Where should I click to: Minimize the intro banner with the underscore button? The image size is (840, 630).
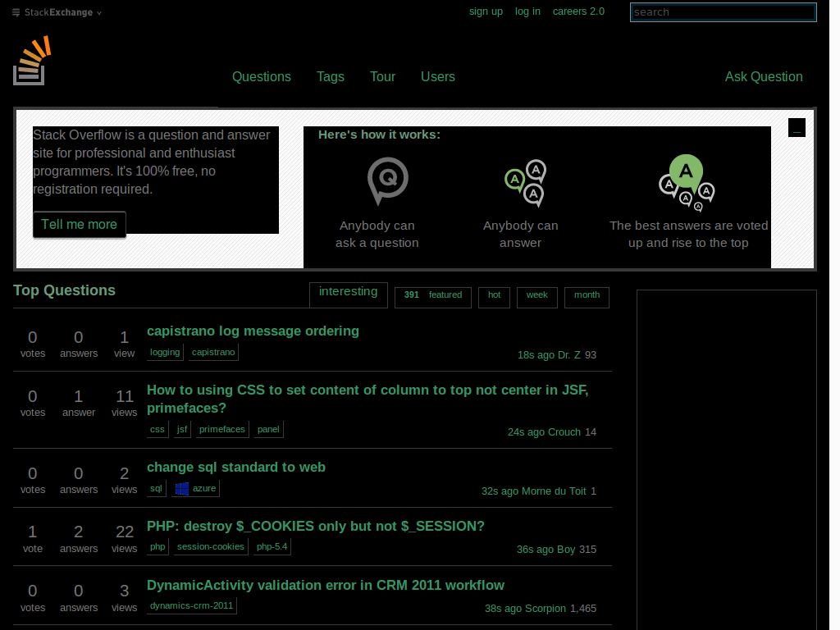(797, 127)
